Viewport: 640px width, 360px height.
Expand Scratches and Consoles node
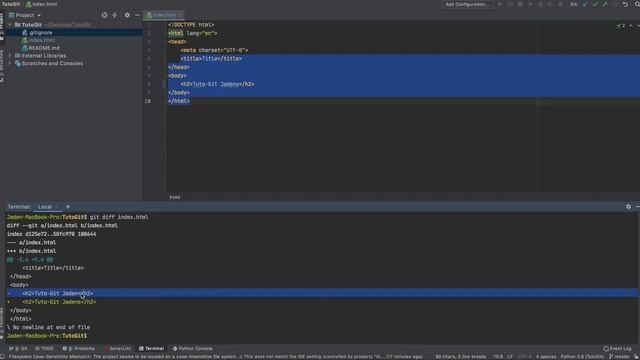(10, 64)
